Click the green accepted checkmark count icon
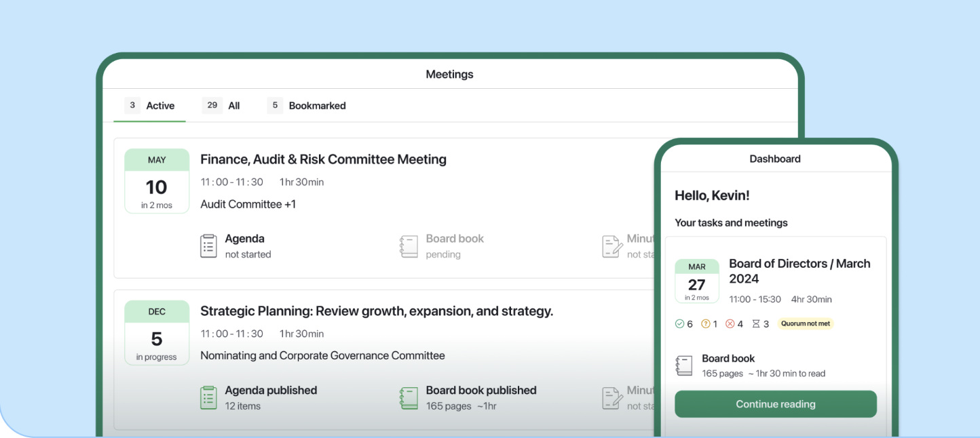The image size is (980, 438). pyautogui.click(x=679, y=324)
